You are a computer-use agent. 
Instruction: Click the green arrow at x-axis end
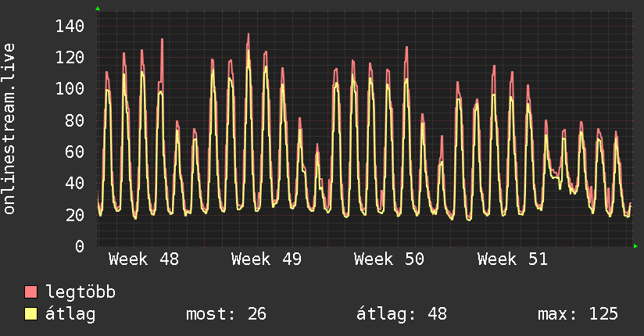click(635, 246)
